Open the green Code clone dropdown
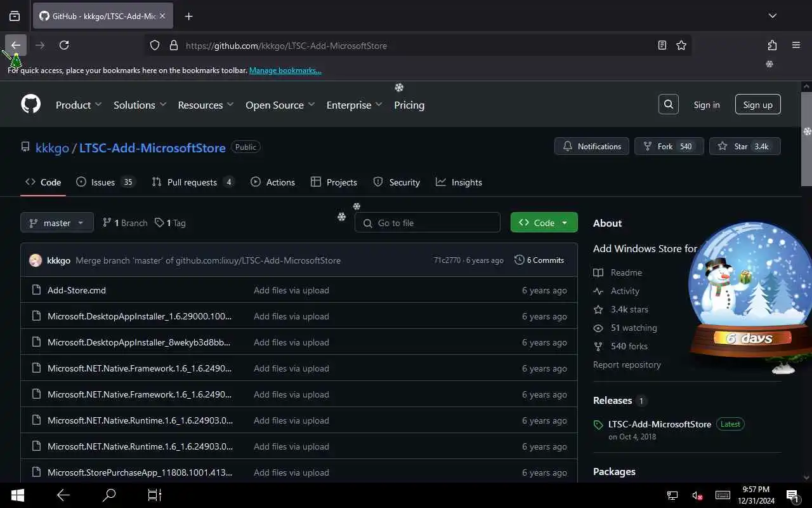 click(544, 222)
